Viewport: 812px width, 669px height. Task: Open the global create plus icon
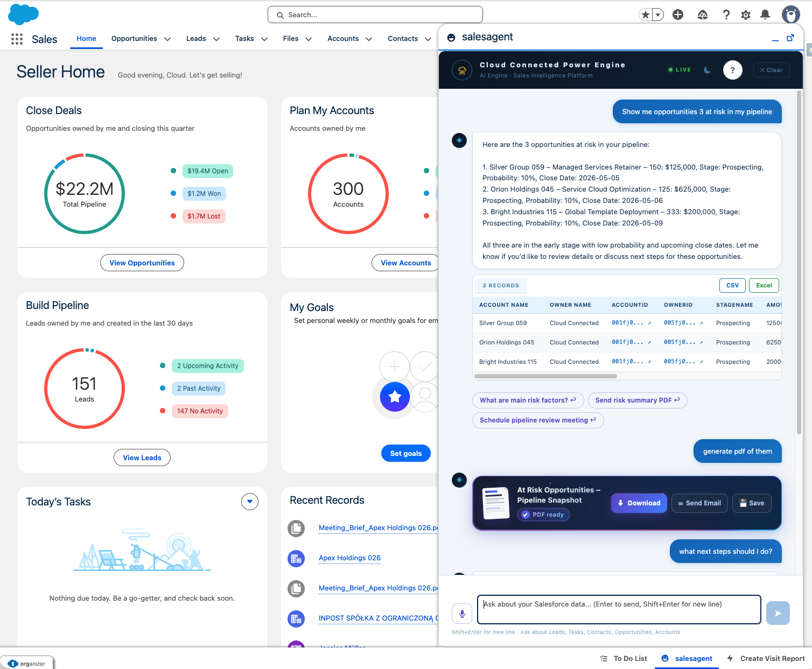[x=678, y=15]
